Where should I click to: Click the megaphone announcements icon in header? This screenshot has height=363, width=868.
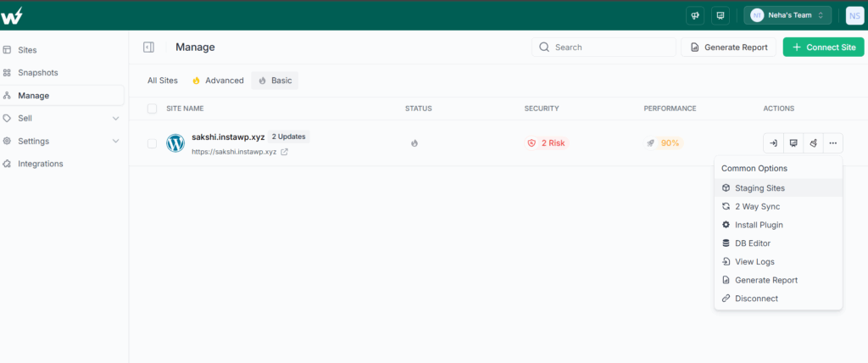pos(695,15)
